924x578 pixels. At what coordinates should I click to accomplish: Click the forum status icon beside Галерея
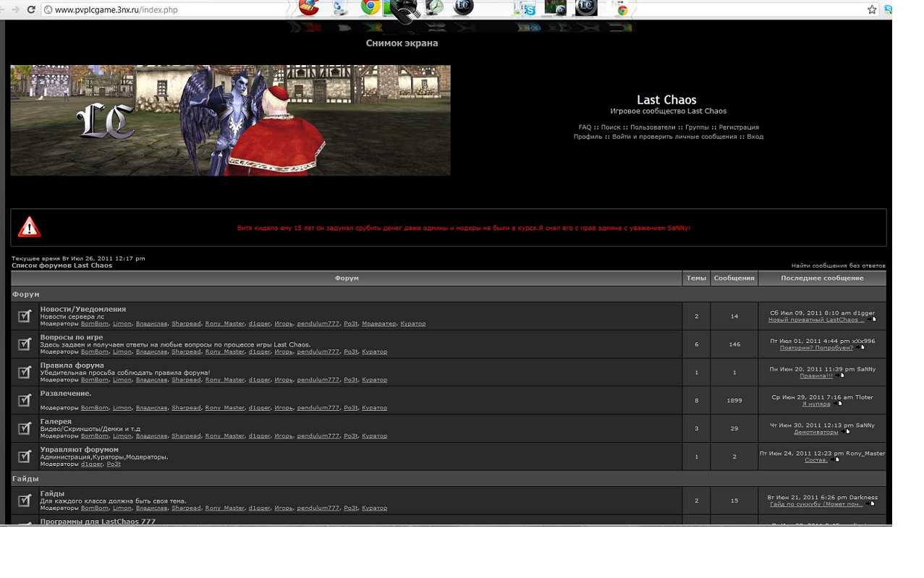(25, 428)
